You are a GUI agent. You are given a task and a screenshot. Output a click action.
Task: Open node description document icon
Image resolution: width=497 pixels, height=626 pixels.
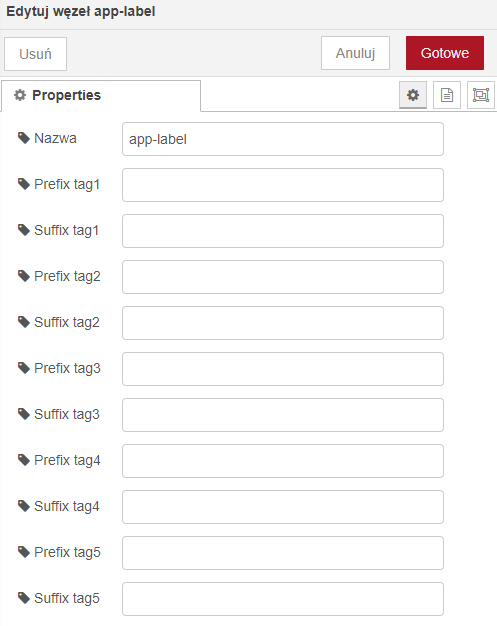point(447,95)
